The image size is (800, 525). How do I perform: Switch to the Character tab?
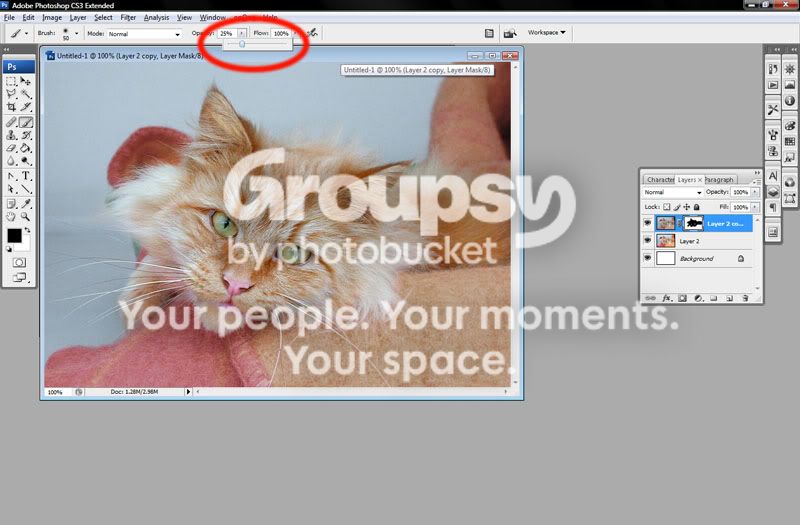pos(660,180)
